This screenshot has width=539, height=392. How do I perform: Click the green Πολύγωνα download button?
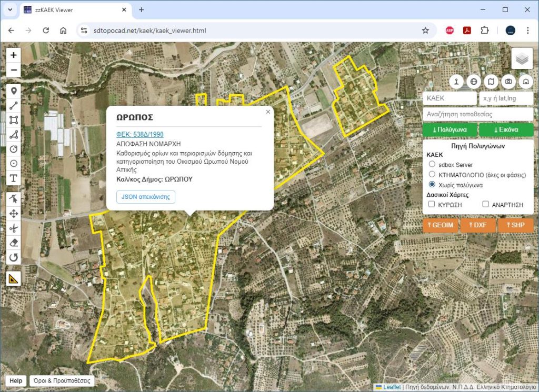tap(450, 129)
